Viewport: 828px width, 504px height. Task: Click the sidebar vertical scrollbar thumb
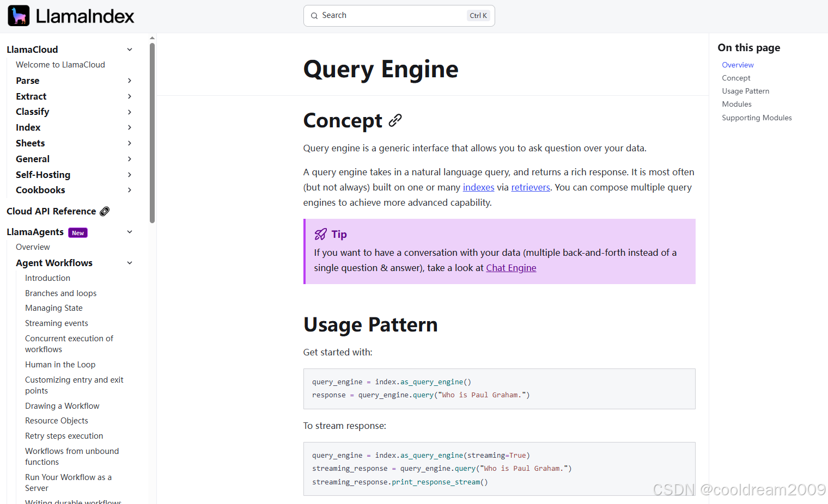point(152,133)
